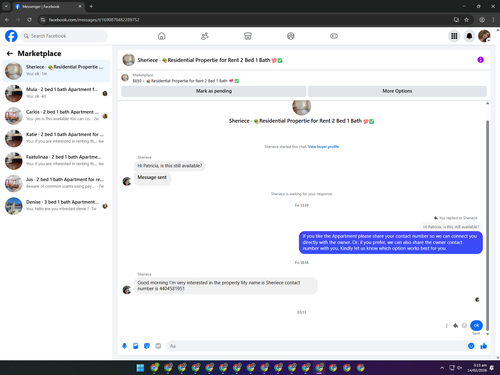The height and width of the screenshot is (375, 500).
Task: Click the Mark as pending button
Action: click(214, 91)
